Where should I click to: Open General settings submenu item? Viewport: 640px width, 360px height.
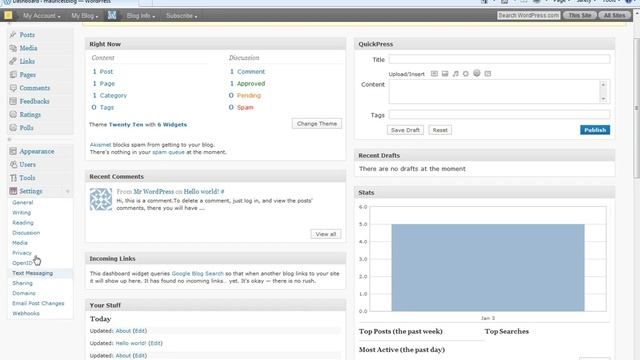[22, 202]
